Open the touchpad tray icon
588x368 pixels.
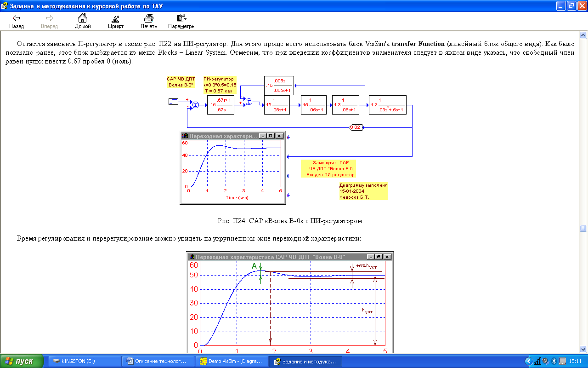click(x=562, y=361)
